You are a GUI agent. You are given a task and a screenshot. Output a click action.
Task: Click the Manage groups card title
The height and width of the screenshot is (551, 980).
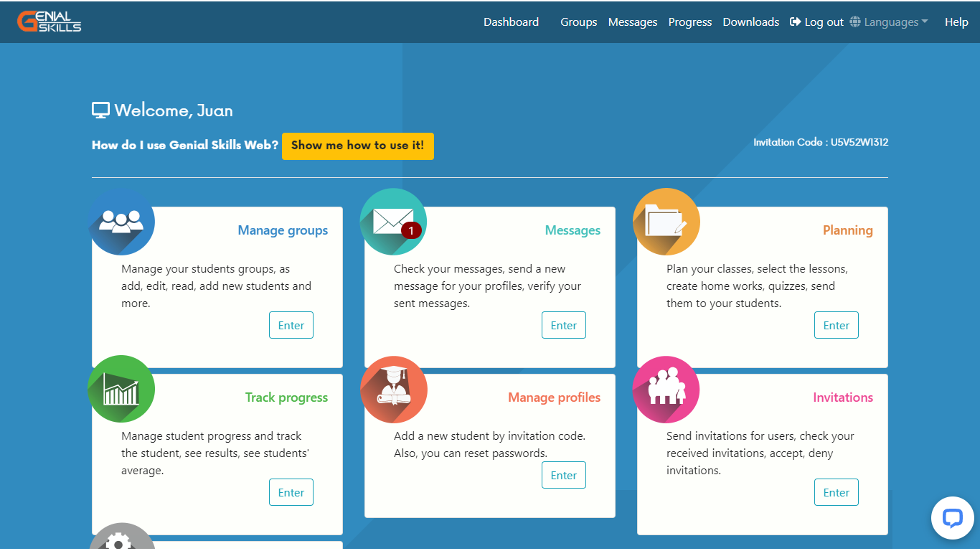(x=283, y=230)
